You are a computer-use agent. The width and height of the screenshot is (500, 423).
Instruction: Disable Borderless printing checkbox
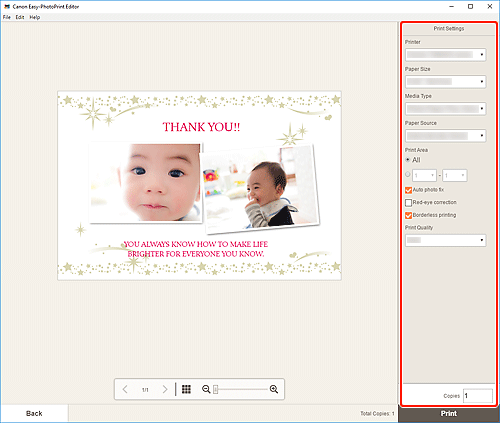click(x=408, y=215)
